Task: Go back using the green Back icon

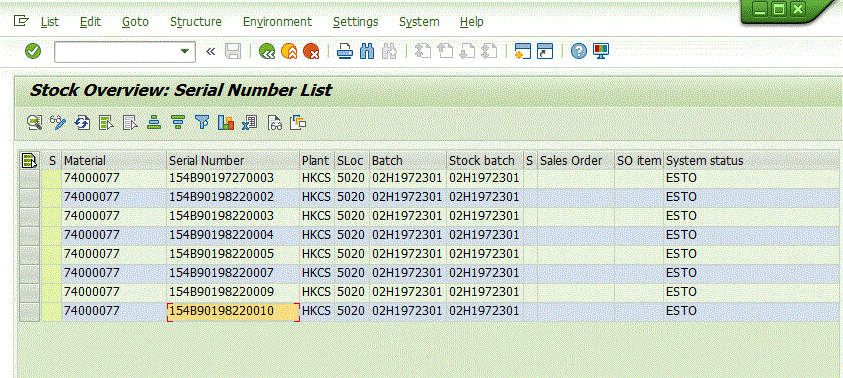Action: pyautogui.click(x=267, y=51)
